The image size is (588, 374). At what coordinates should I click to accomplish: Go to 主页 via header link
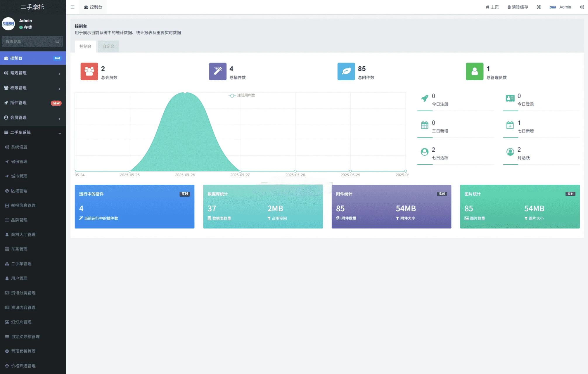[492, 7]
